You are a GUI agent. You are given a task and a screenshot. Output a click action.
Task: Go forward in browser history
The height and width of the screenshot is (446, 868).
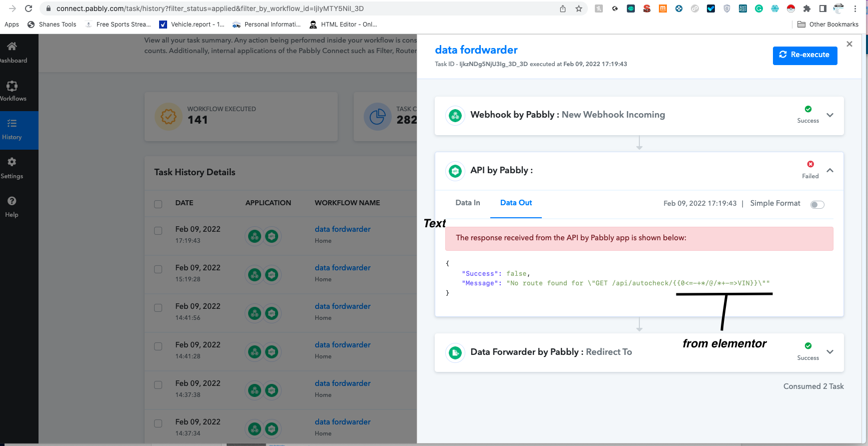[13, 9]
